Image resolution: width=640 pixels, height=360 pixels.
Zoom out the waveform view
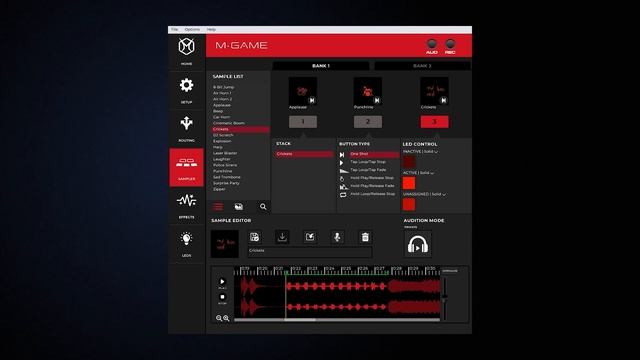coord(219,318)
